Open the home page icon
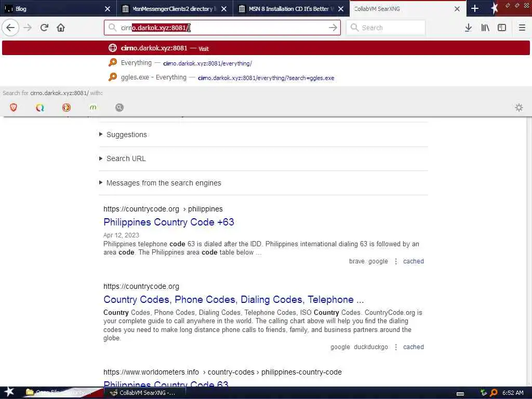The height and width of the screenshot is (399, 532). pos(61,28)
